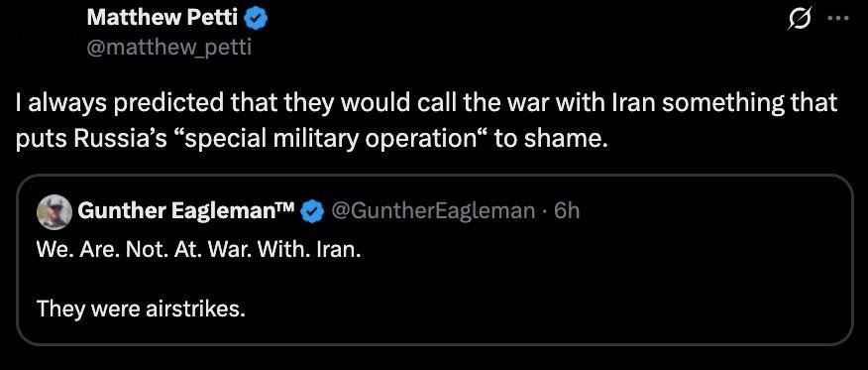The image size is (868, 370).
Task: Click the dot separator before 6h
Action: pyautogui.click(x=545, y=212)
